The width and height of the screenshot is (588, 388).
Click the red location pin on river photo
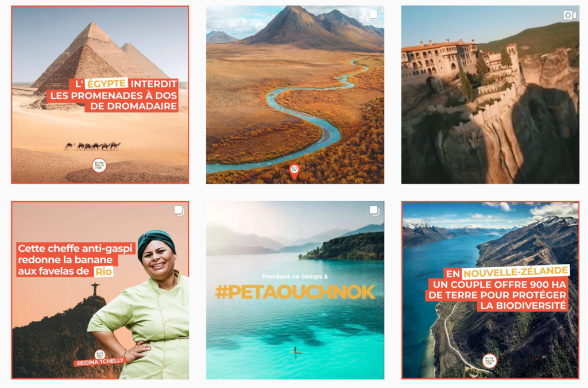point(295,172)
